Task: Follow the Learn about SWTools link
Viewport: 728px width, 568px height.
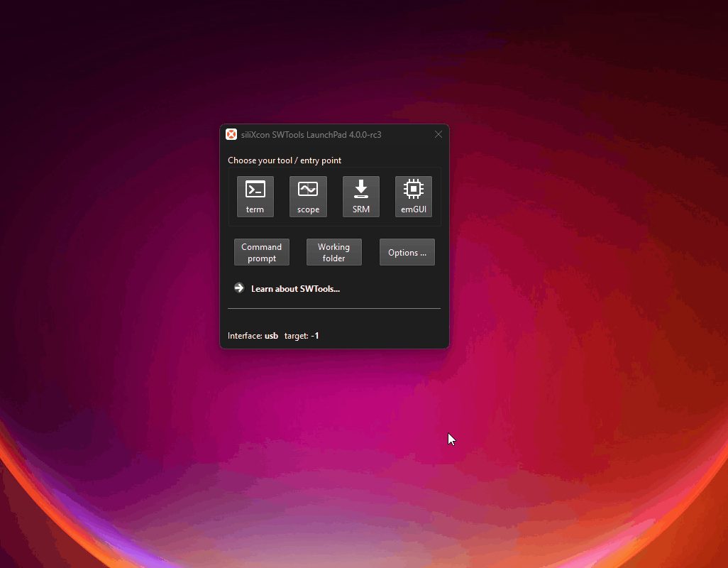Action: tap(295, 289)
